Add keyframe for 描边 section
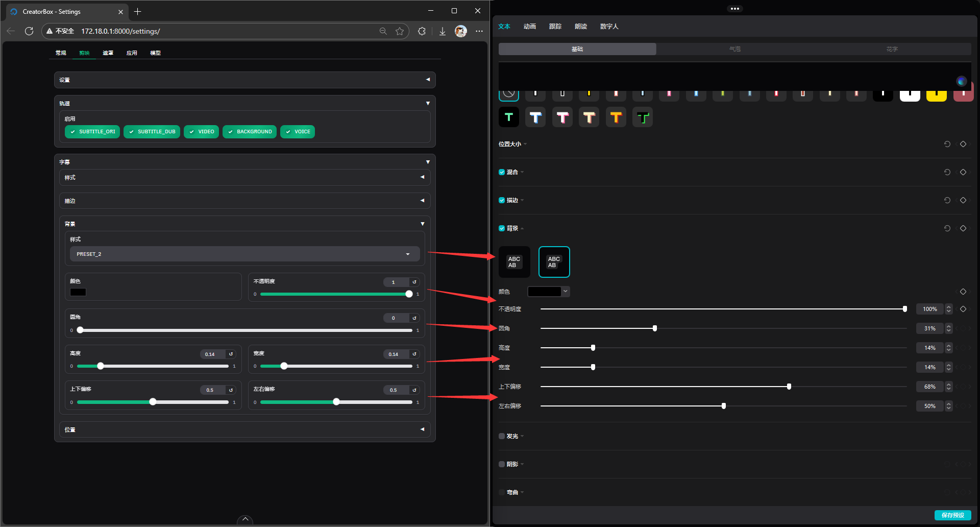Screen dimensions: 980x527 coord(963,200)
